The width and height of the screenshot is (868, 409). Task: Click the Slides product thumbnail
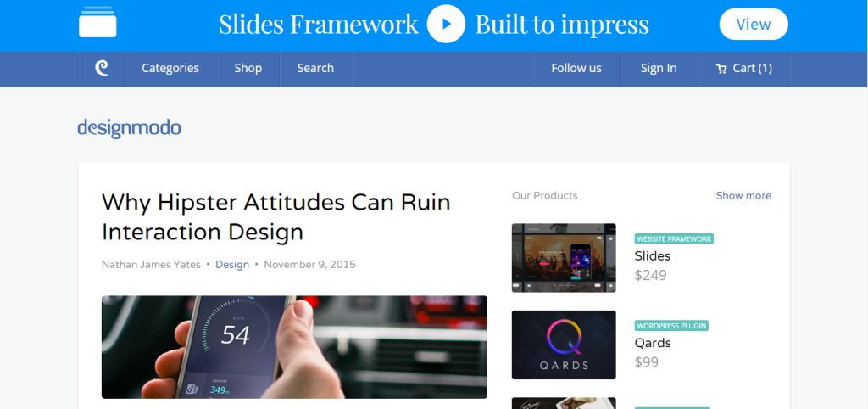click(x=564, y=258)
